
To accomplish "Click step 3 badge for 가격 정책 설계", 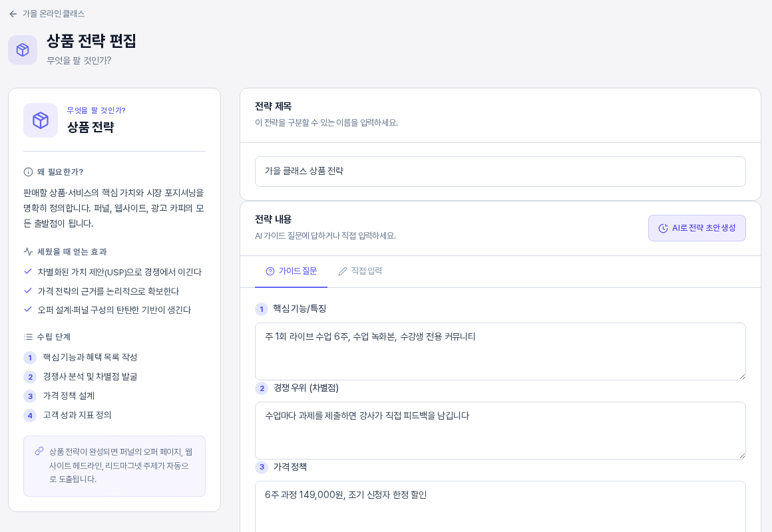I will coord(30,396).
